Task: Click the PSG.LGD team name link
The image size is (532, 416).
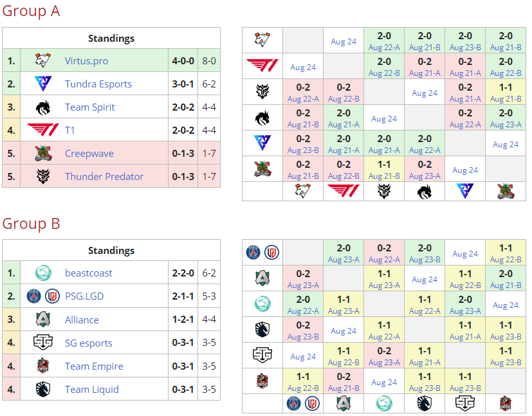Action: pos(84,296)
